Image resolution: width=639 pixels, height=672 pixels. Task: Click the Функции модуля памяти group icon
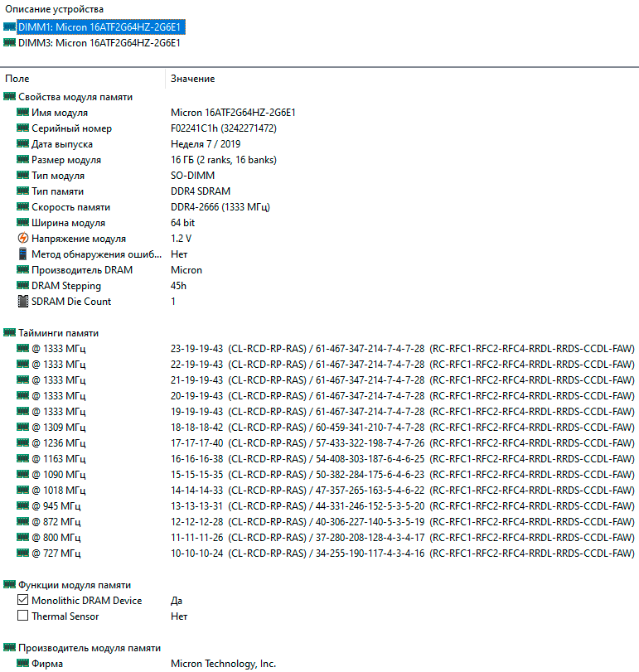9,585
